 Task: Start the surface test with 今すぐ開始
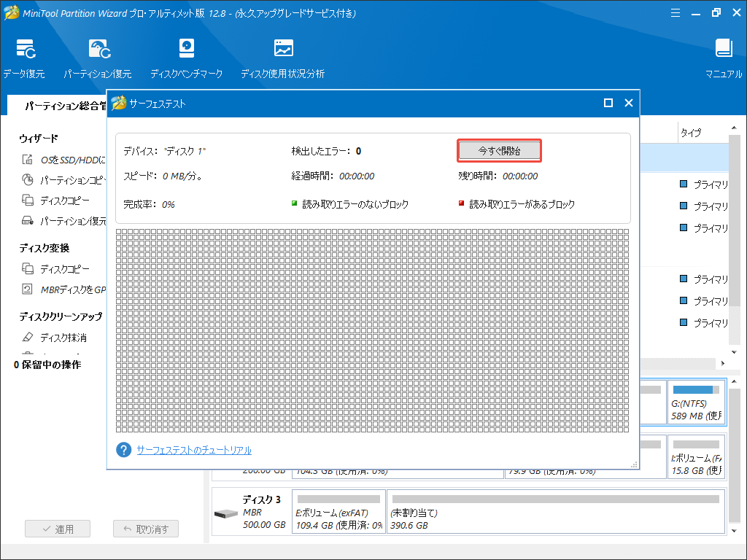499,151
